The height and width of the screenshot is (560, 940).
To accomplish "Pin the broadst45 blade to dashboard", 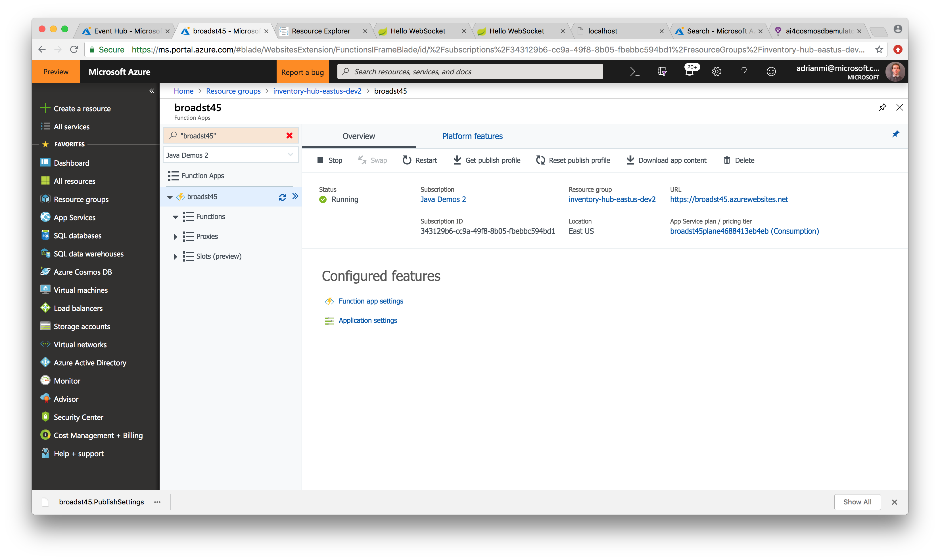I will (x=883, y=107).
